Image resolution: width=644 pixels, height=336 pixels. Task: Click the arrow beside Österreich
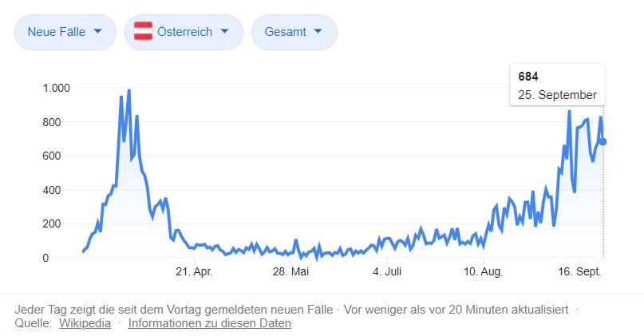click(x=225, y=32)
